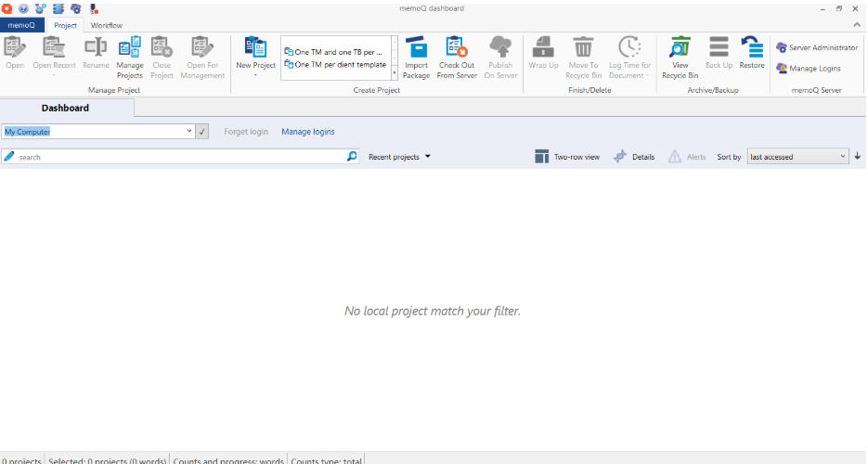Click the Back Up icon
Screen dimensions: 868x464
[719, 47]
